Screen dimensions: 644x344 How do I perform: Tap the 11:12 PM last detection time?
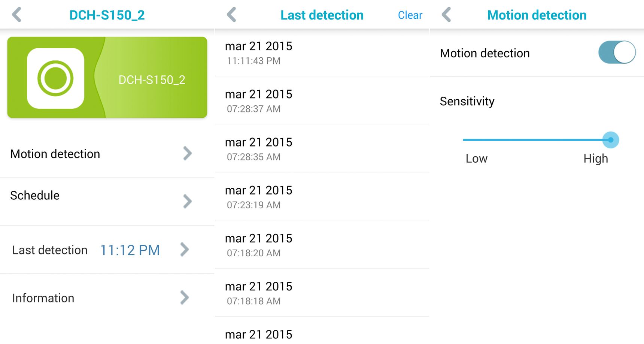tap(130, 250)
